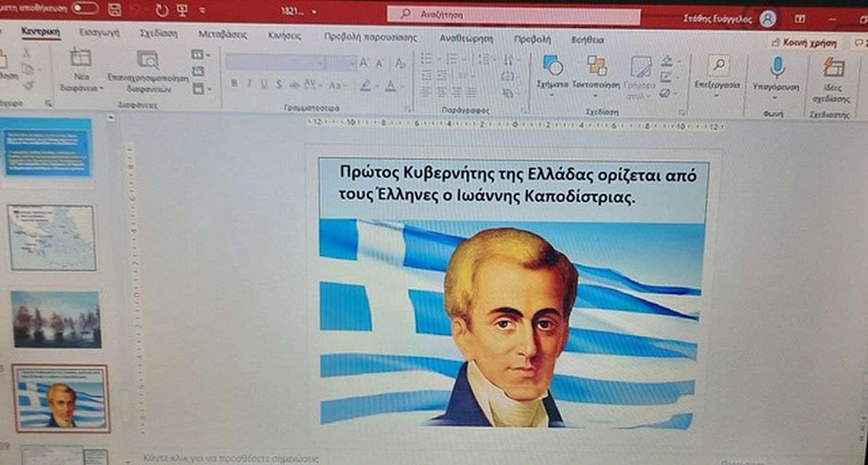Toggle Bold formatting

pos(234,84)
